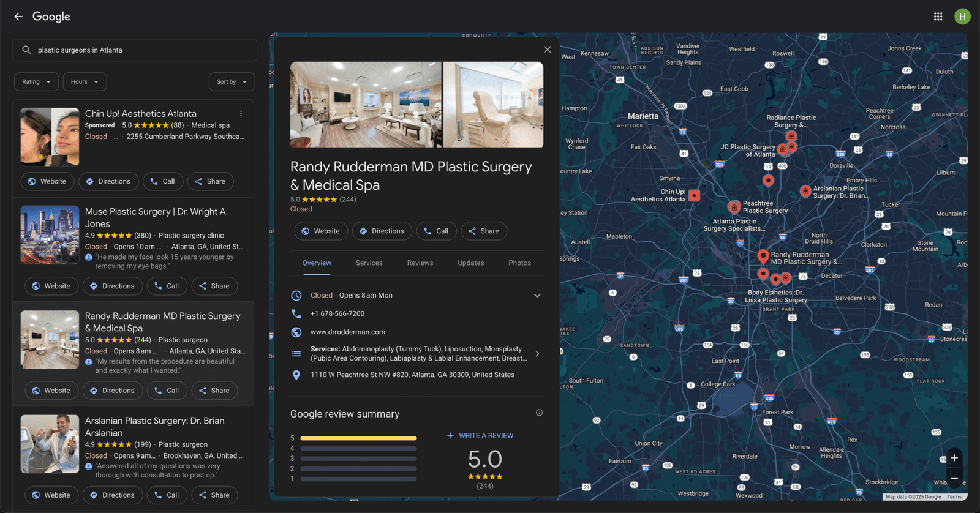980x513 pixels.
Task: Expand the Services list arrow
Action: pos(537,354)
